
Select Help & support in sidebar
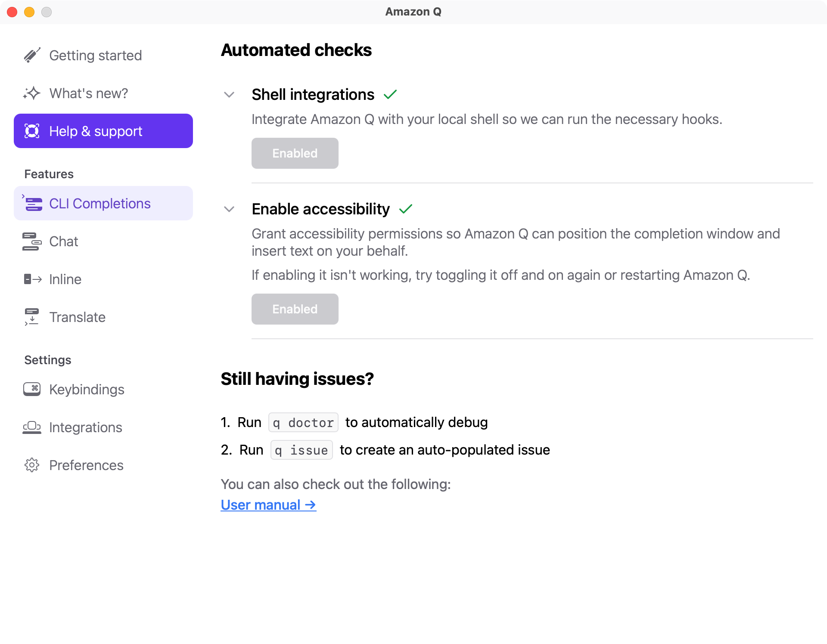tap(103, 131)
